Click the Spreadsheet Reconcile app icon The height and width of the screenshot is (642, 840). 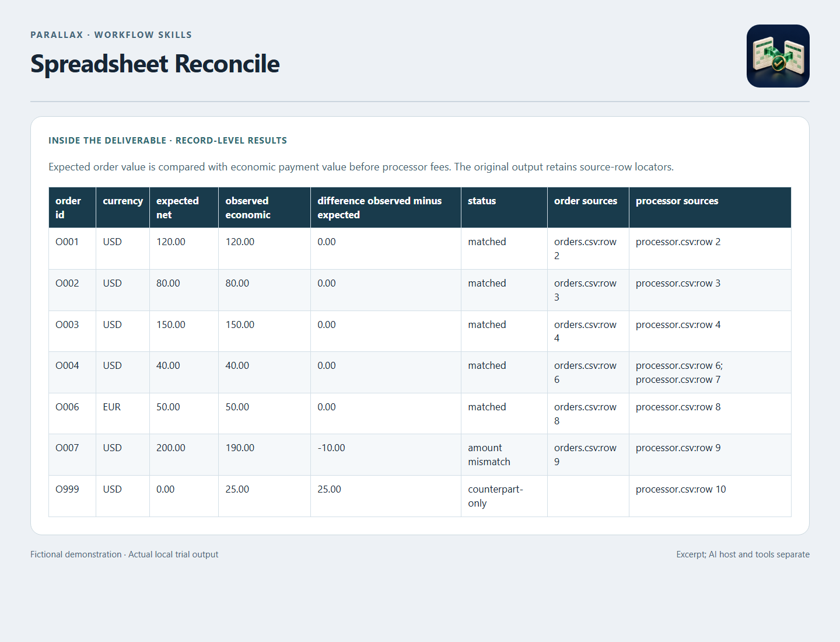click(x=778, y=56)
